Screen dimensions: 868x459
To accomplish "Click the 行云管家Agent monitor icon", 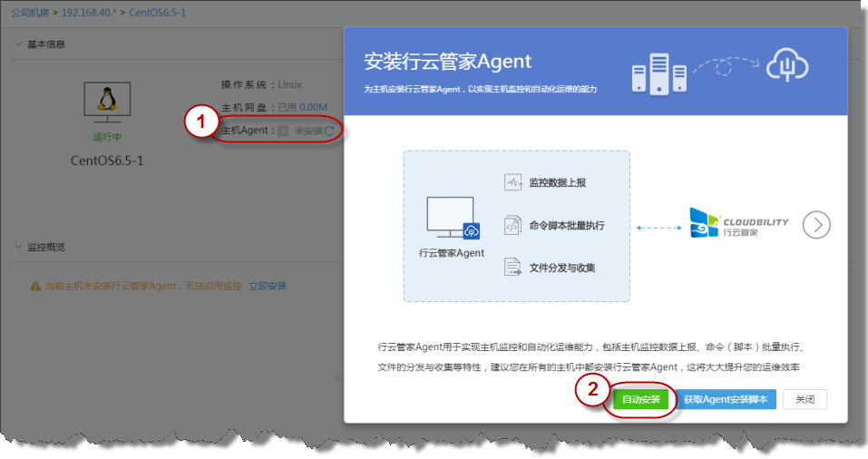I will (452, 218).
